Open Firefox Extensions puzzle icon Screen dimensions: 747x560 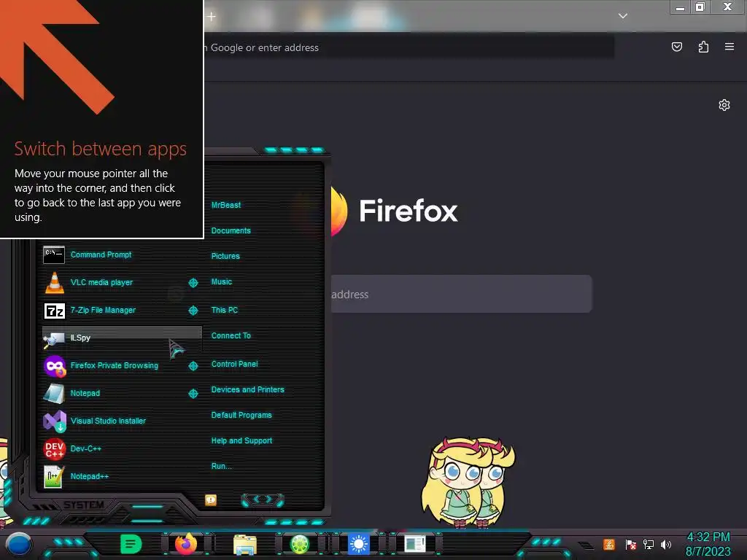tap(703, 47)
